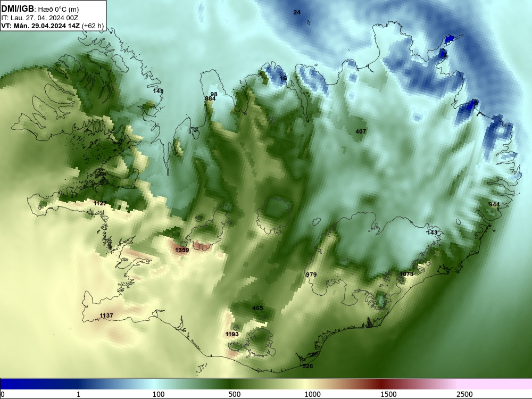Click the map value 884

pos(210,99)
